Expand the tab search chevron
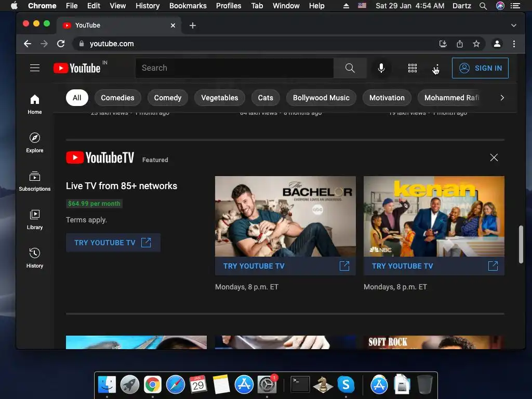 click(x=514, y=25)
